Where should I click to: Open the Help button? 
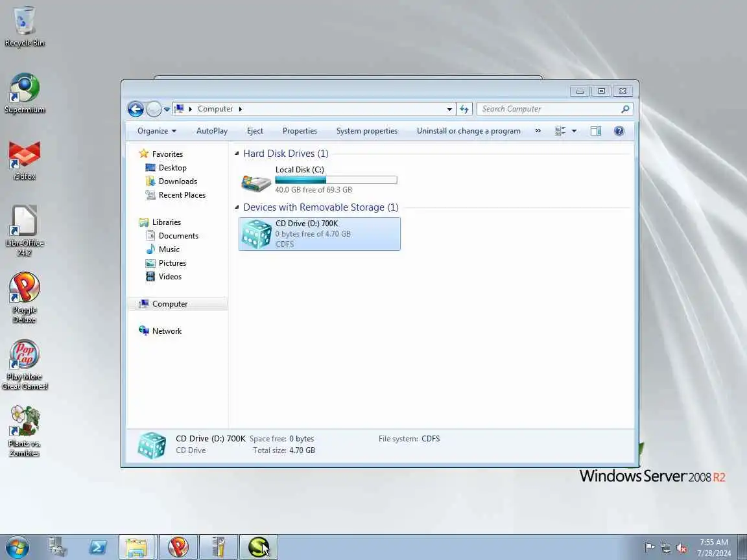pyautogui.click(x=619, y=131)
